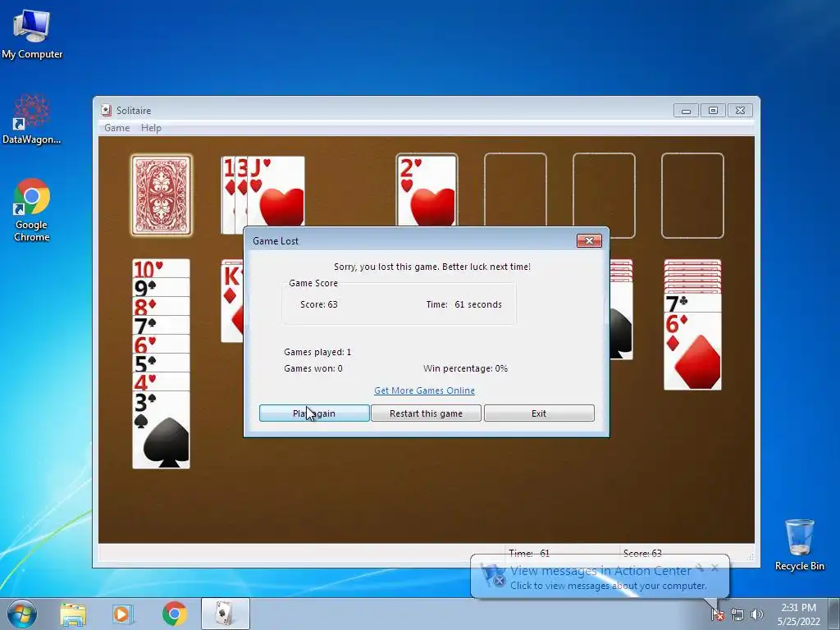Select the 6 of hearts card
The height and width of the screenshot is (630, 840).
(161, 344)
